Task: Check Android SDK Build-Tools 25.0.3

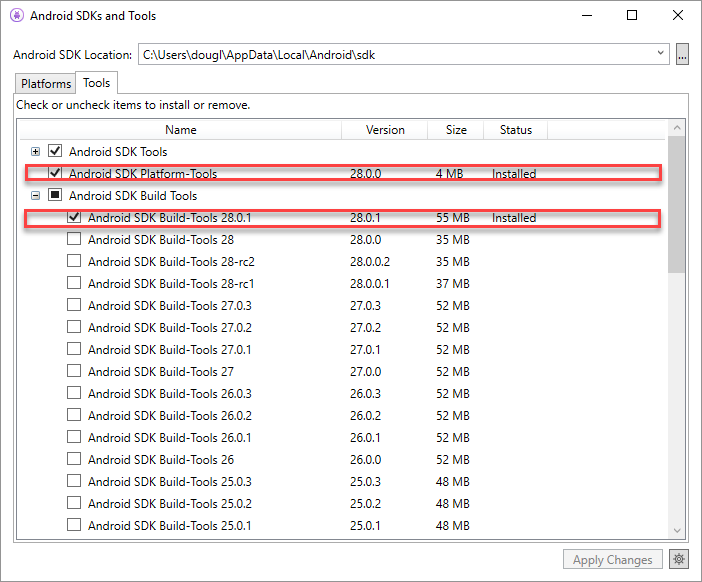Action: click(x=74, y=480)
